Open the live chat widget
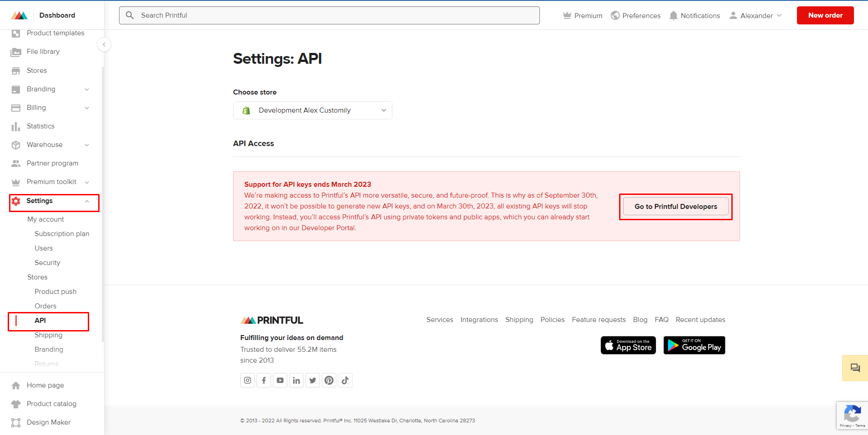 pos(854,368)
